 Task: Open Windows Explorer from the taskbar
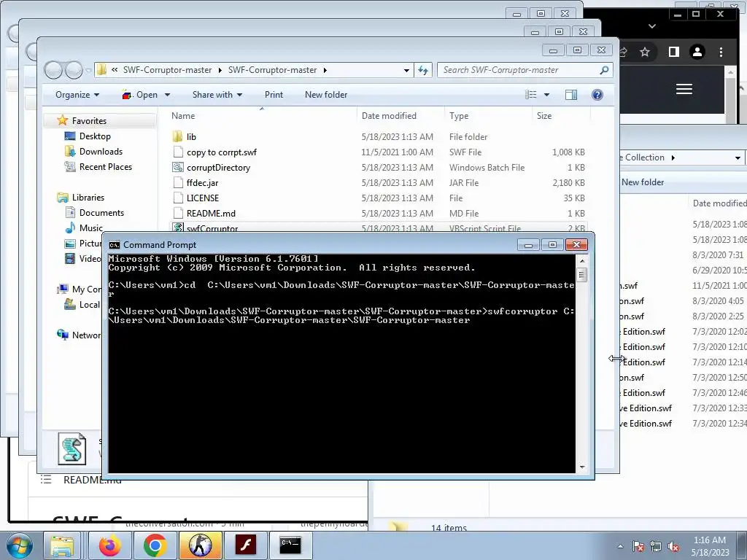point(62,545)
